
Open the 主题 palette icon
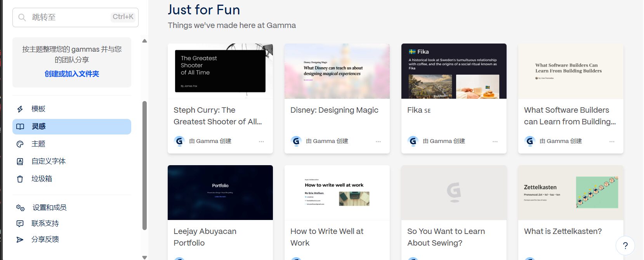point(20,144)
